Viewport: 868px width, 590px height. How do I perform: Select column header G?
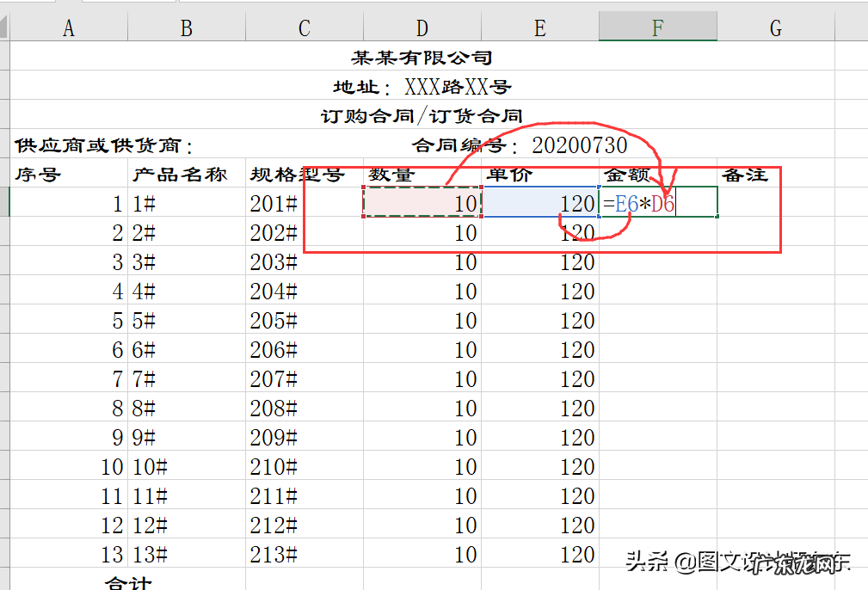[775, 27]
